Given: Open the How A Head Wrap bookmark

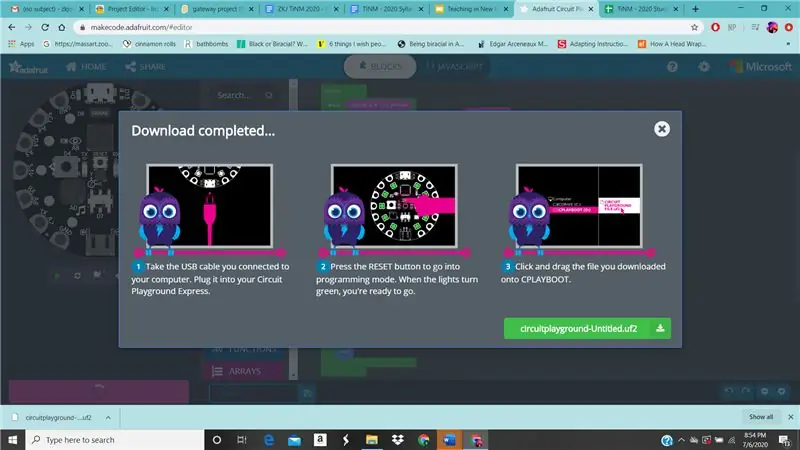Looking at the screenshot, I should point(672,44).
